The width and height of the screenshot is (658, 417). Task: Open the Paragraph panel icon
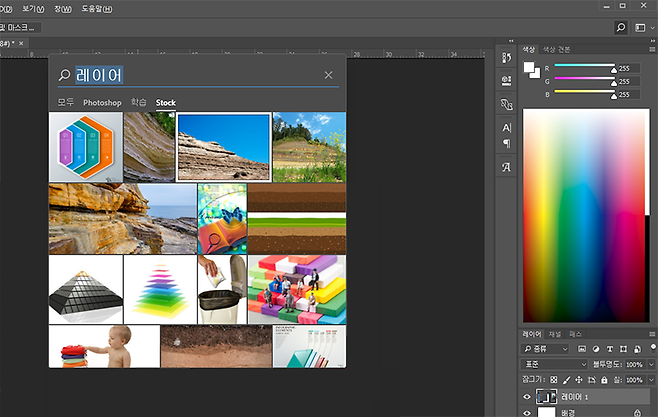click(506, 144)
